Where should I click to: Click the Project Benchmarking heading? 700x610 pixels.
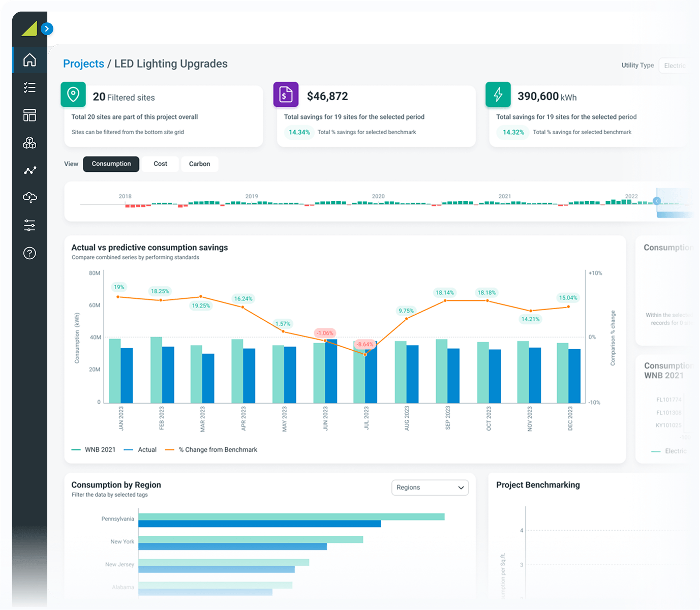click(538, 485)
